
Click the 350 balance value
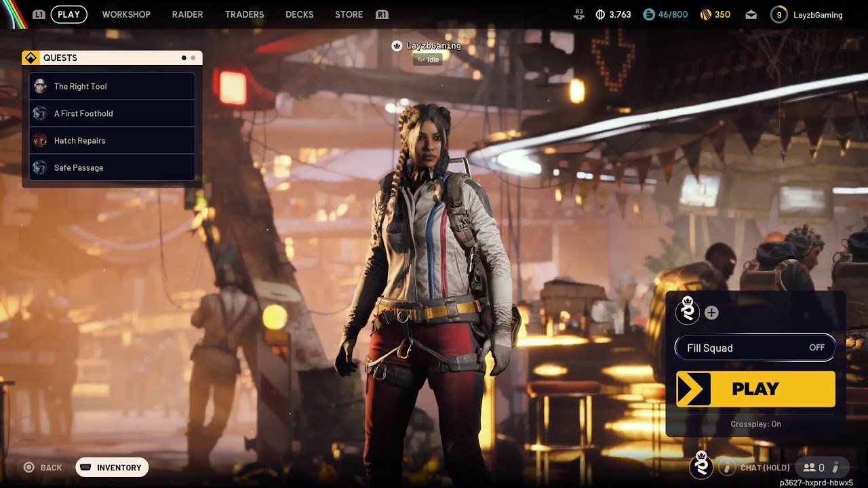(x=722, y=14)
